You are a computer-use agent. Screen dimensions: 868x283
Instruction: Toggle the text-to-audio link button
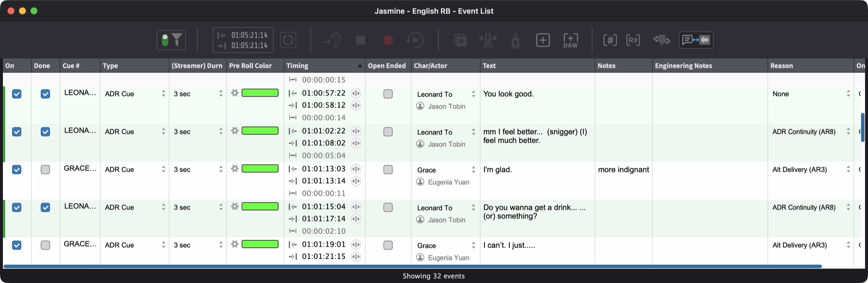(696, 40)
